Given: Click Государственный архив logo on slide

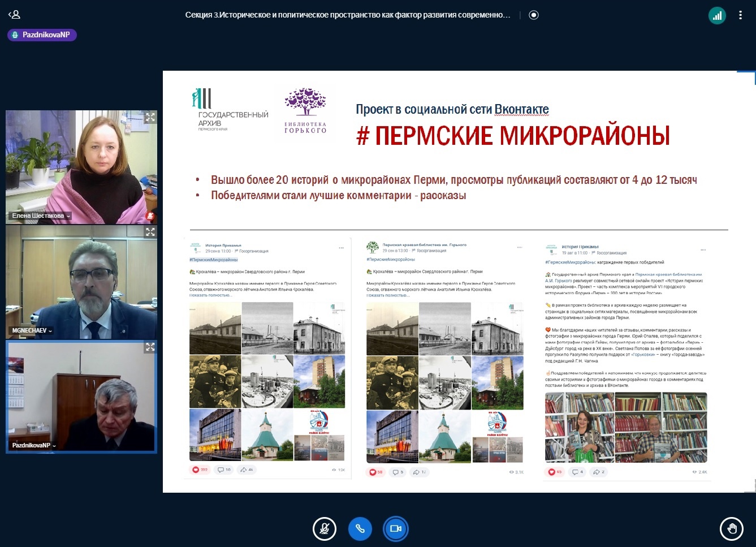Looking at the screenshot, I should (229, 110).
